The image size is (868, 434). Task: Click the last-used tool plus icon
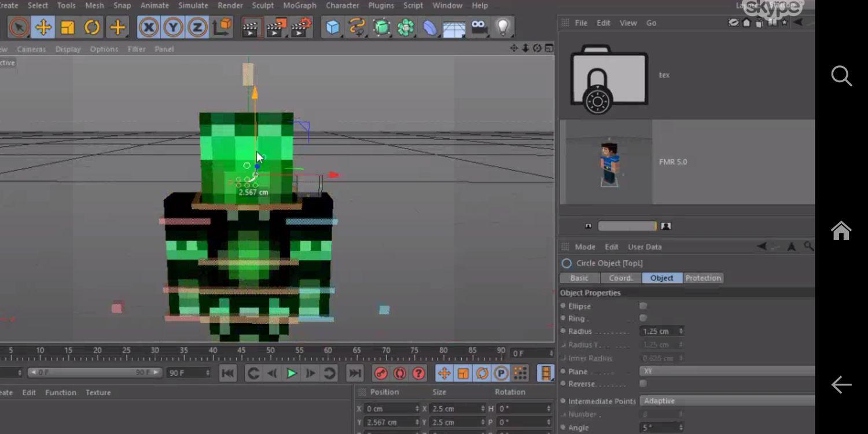pos(117,27)
